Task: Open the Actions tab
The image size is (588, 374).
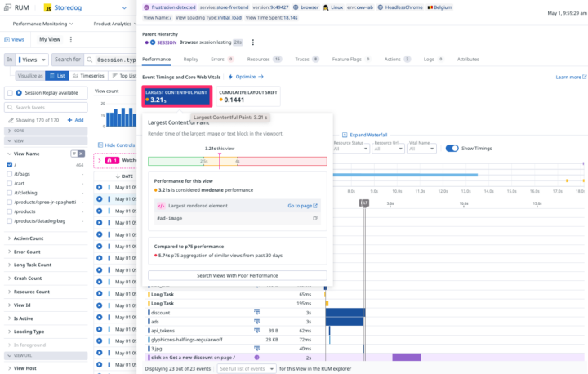Action: [398, 60]
